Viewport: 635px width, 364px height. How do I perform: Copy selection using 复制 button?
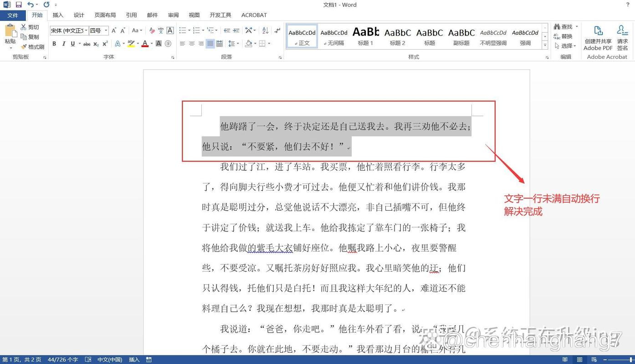pos(30,37)
